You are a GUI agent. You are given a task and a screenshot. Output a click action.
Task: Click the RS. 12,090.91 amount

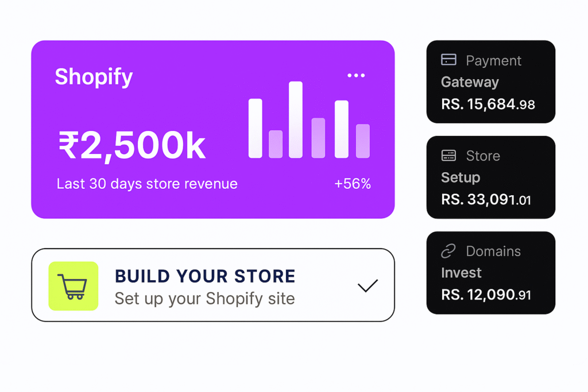click(x=486, y=295)
